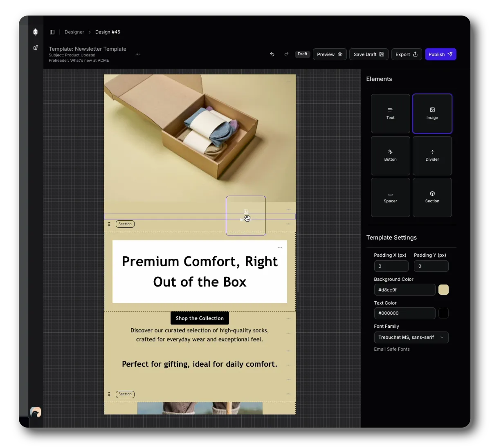This screenshot has height=448, width=492.
Task: Select the Section element tile
Action: click(432, 197)
